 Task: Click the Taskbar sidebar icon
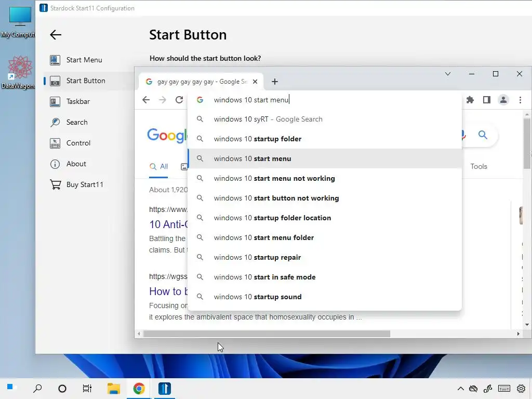[x=55, y=101]
